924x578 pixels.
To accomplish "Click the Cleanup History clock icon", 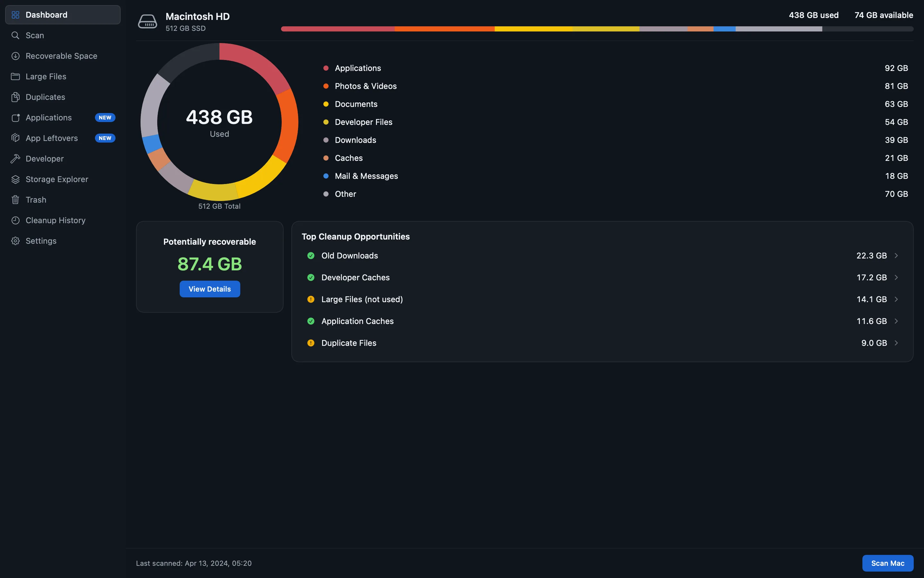I will point(15,221).
